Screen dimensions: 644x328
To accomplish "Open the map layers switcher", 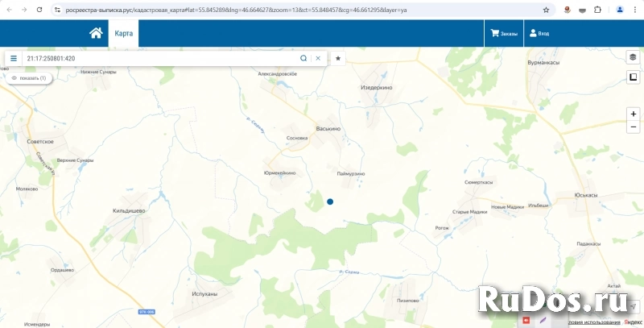I will coord(633,57).
